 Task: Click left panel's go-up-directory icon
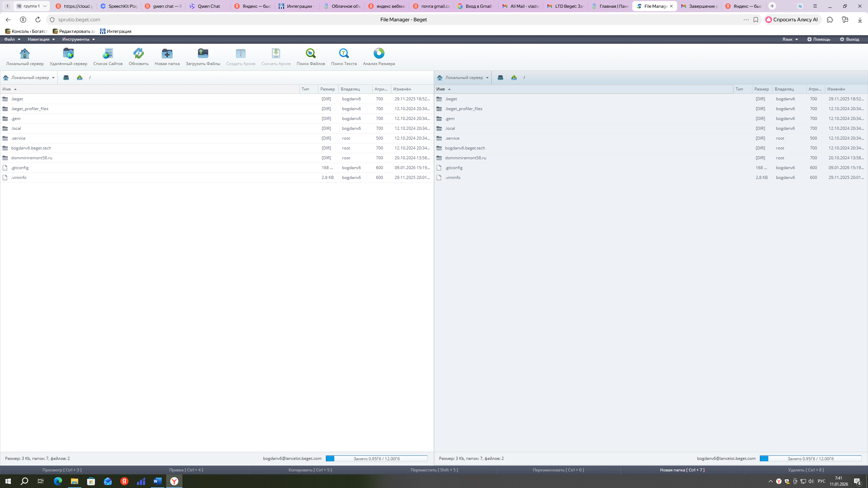point(80,78)
